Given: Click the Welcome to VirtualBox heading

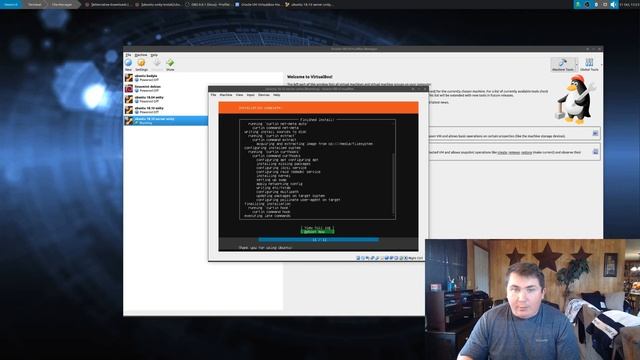Looking at the screenshot, I should (x=309, y=77).
